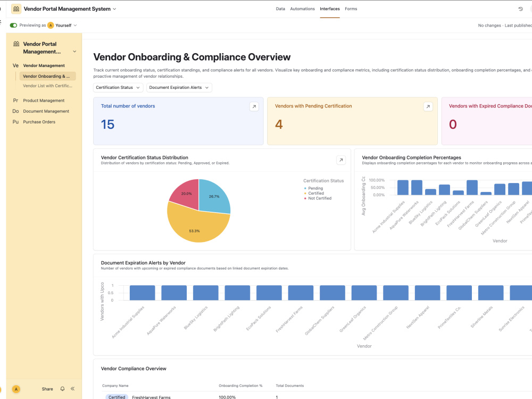Open Document Management in the sidebar

pos(46,111)
